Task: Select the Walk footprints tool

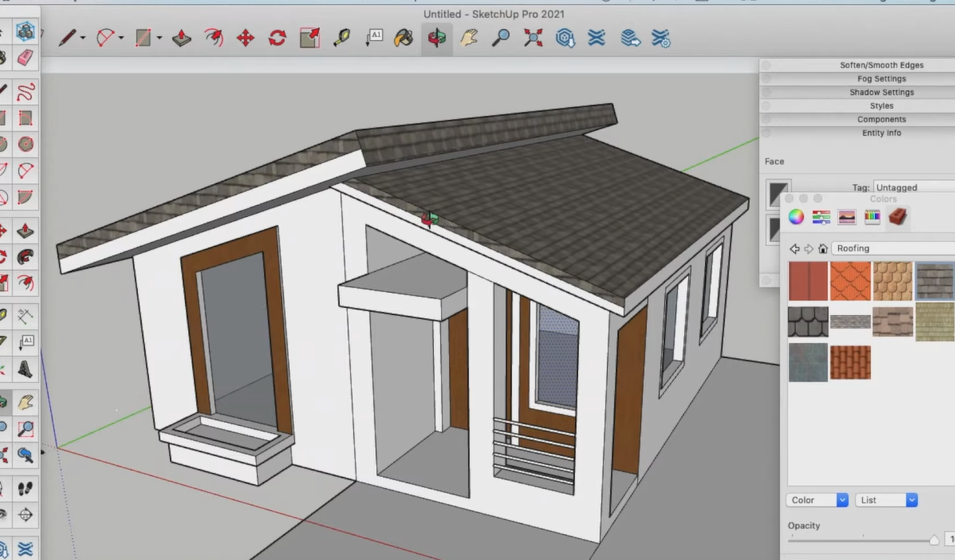Action: click(25, 489)
